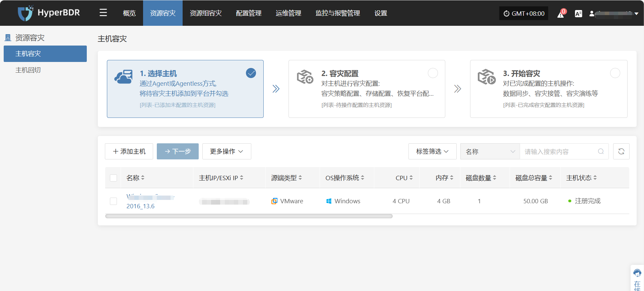
Task: Click the building icon beside 资源容灾
Action: pyautogui.click(x=8, y=38)
